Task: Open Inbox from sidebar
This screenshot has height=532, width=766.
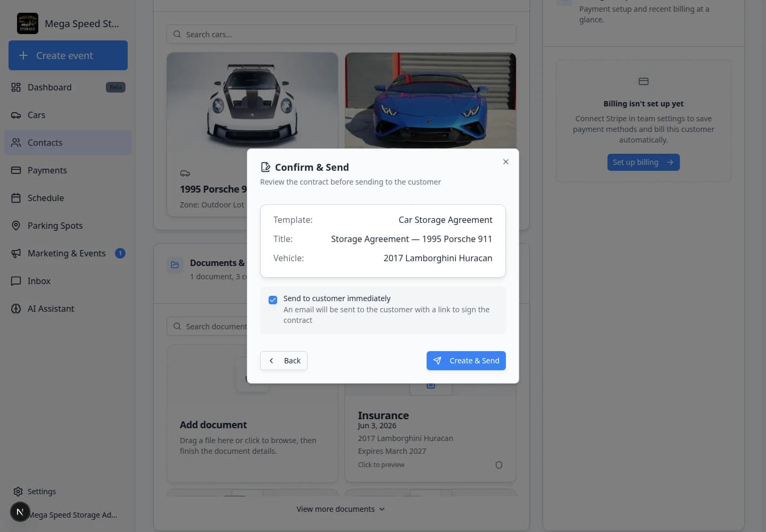Action: 68,281
